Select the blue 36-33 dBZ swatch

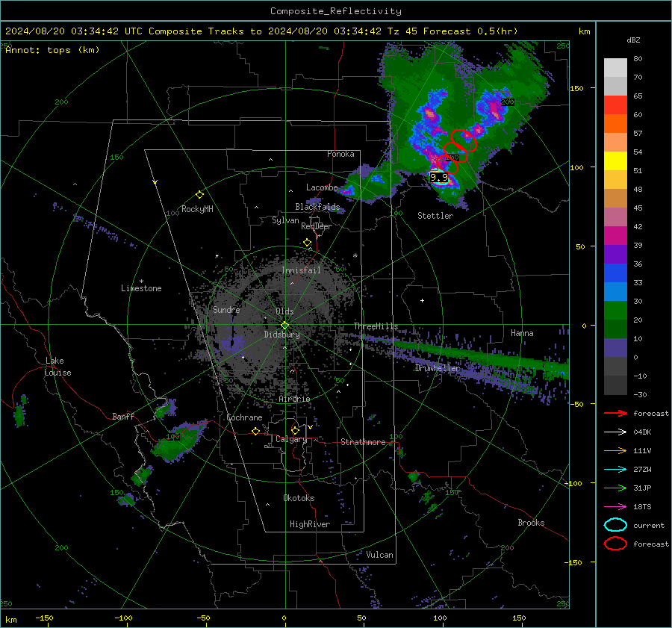pos(615,273)
